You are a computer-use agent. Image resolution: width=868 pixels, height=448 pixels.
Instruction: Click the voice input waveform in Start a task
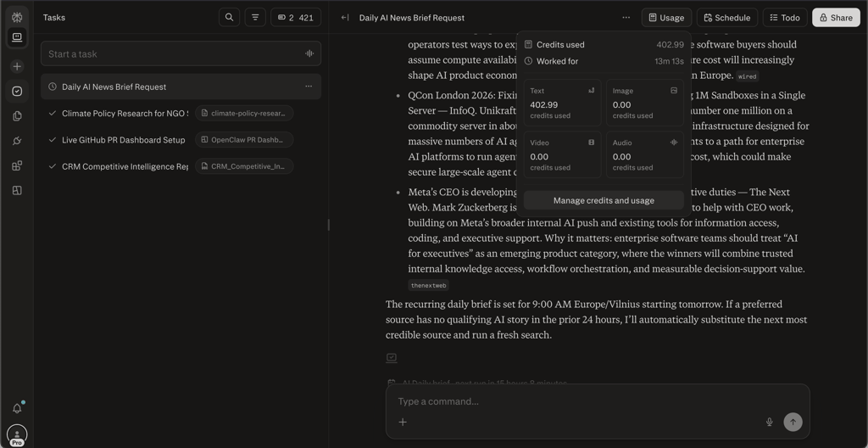tap(309, 53)
